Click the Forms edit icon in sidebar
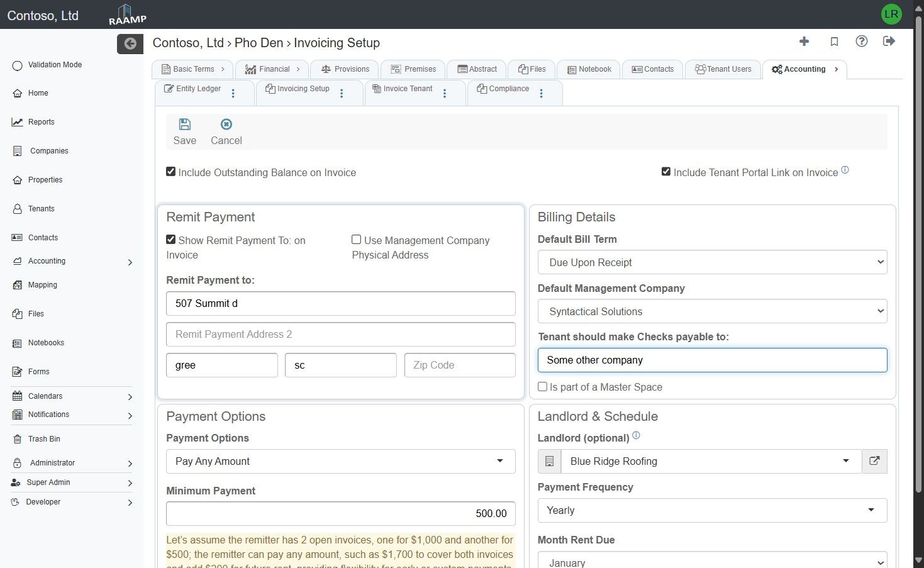The width and height of the screenshot is (924, 568). coord(18,372)
